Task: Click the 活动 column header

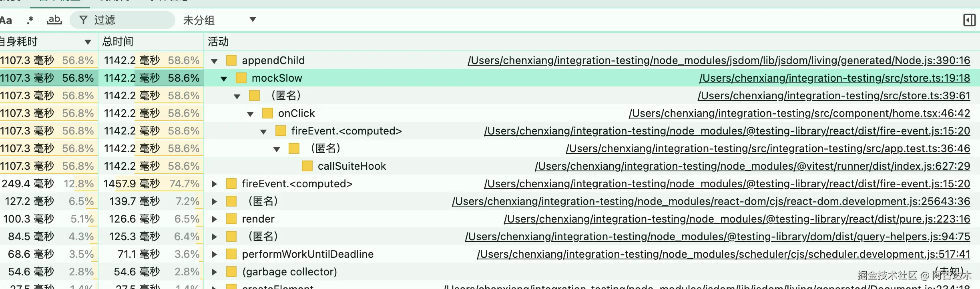Action: [219, 42]
